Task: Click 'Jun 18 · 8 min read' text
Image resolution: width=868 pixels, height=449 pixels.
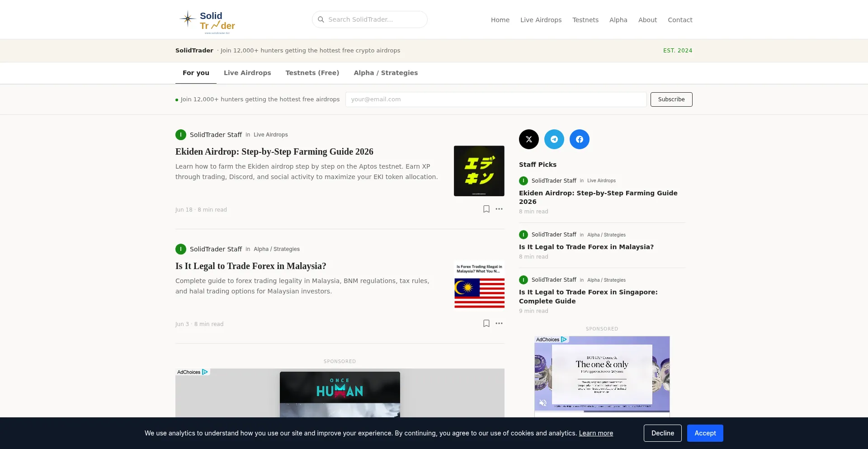Action: (201, 210)
